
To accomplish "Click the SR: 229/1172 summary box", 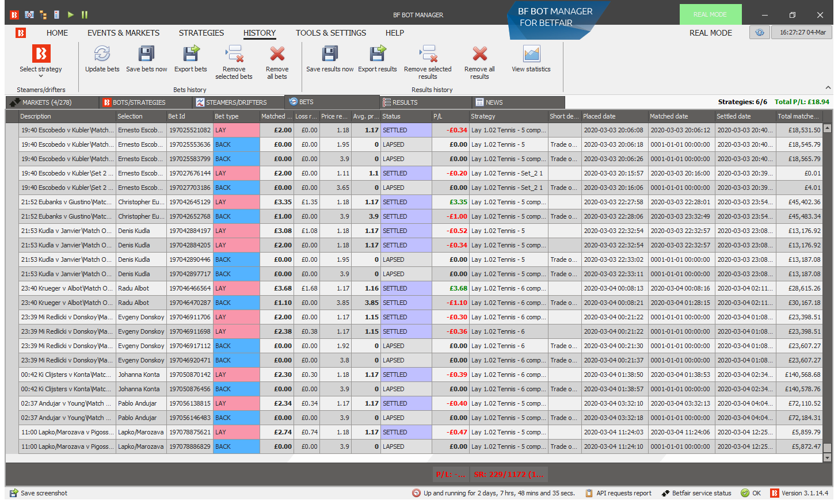I will pyautogui.click(x=508, y=475).
